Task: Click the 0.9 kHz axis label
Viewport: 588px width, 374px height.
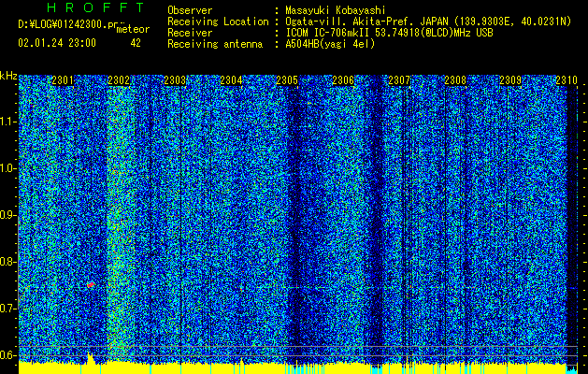Action: coord(8,215)
